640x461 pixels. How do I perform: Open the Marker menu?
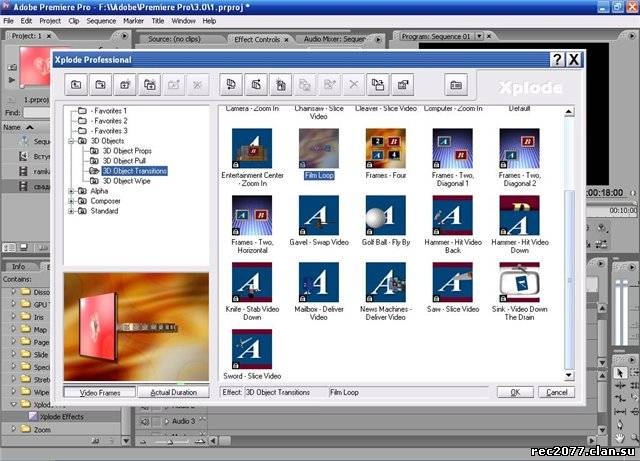[133, 21]
